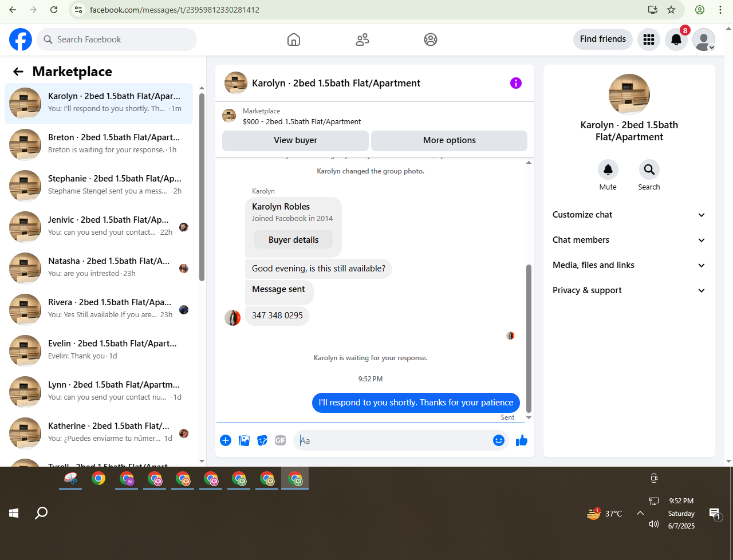The image size is (733, 560).
Task: Click the More options button
Action: (x=450, y=140)
